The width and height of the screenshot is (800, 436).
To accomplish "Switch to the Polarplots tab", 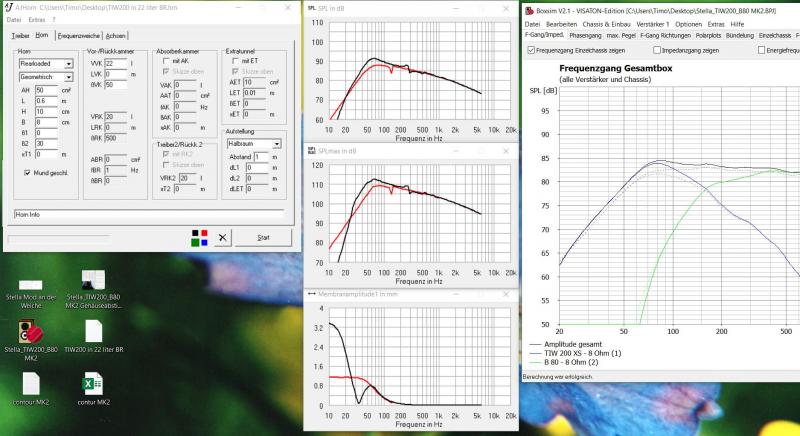I will click(x=708, y=36).
